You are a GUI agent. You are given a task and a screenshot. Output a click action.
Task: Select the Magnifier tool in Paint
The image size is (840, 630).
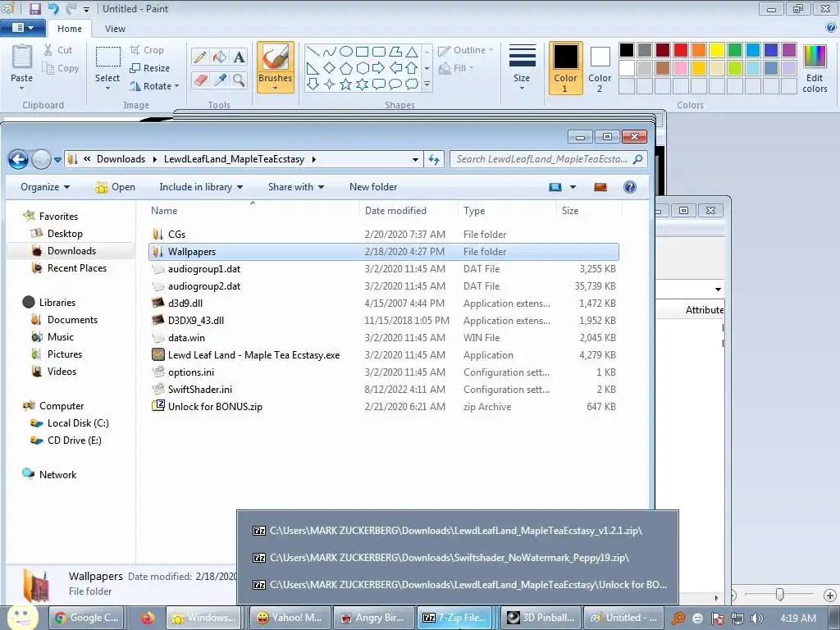tap(239, 80)
